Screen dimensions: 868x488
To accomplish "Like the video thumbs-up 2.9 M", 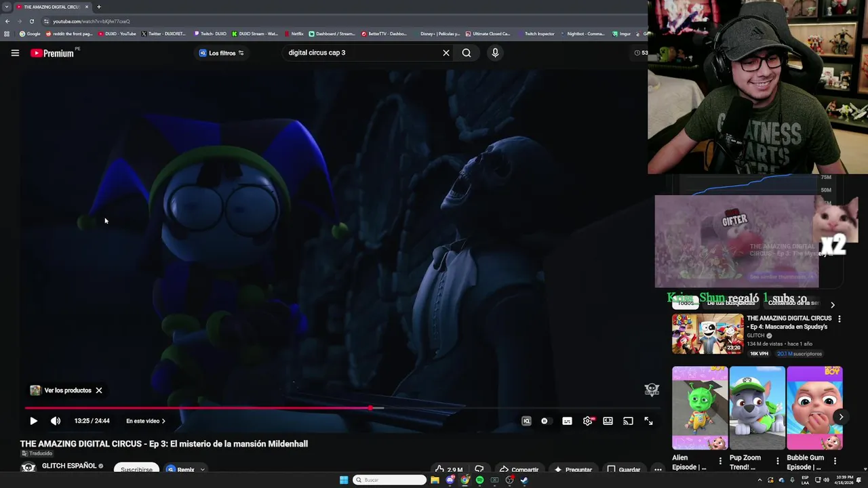I will [x=450, y=469].
